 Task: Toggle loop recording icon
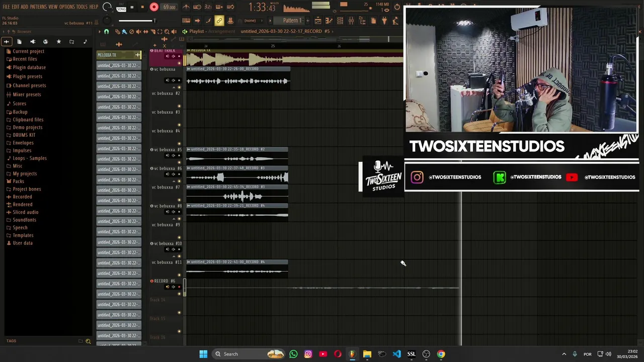(230, 7)
